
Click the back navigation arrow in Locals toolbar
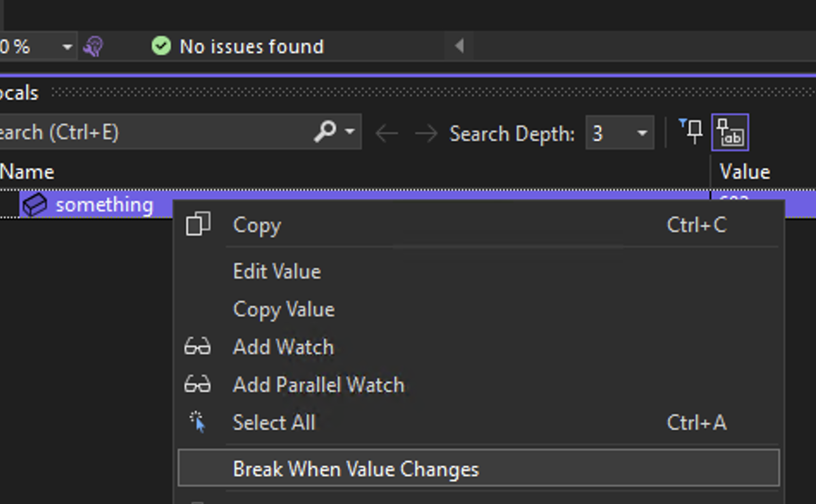click(x=385, y=133)
